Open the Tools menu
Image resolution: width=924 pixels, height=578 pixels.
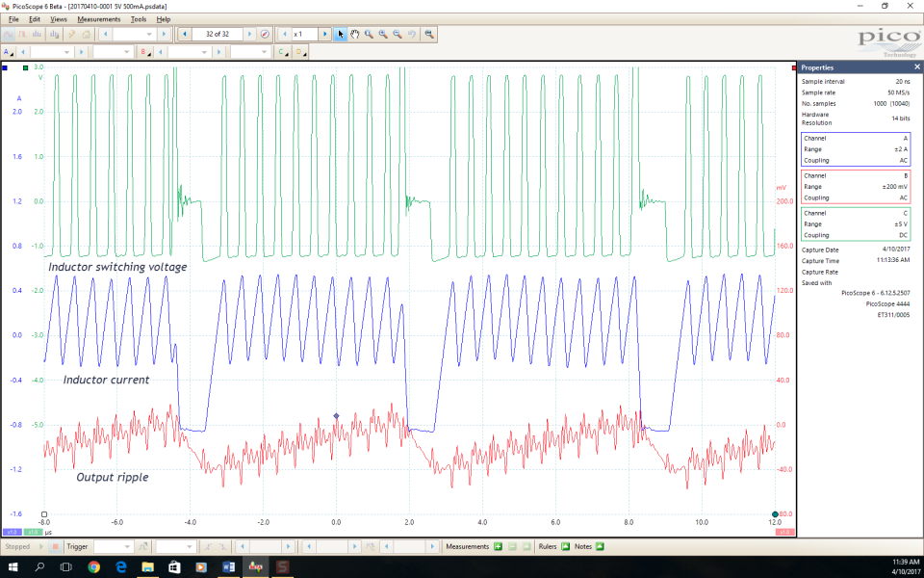pos(139,19)
